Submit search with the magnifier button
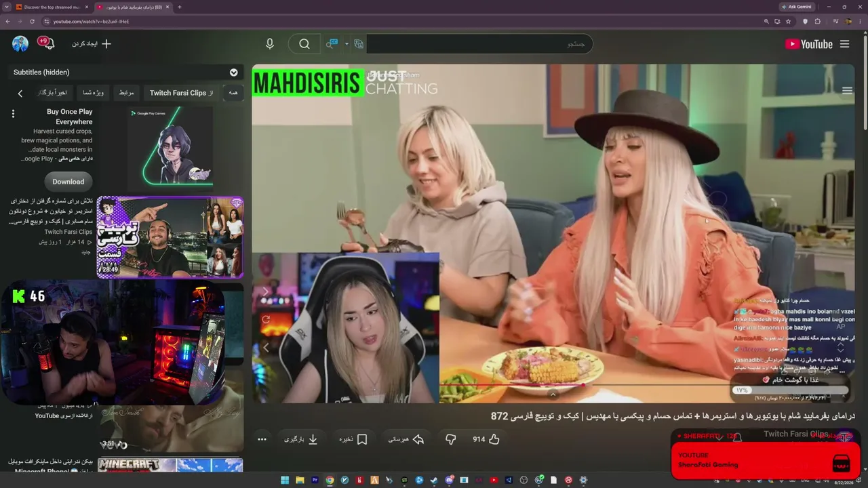This screenshot has width=868, height=488. click(x=304, y=44)
